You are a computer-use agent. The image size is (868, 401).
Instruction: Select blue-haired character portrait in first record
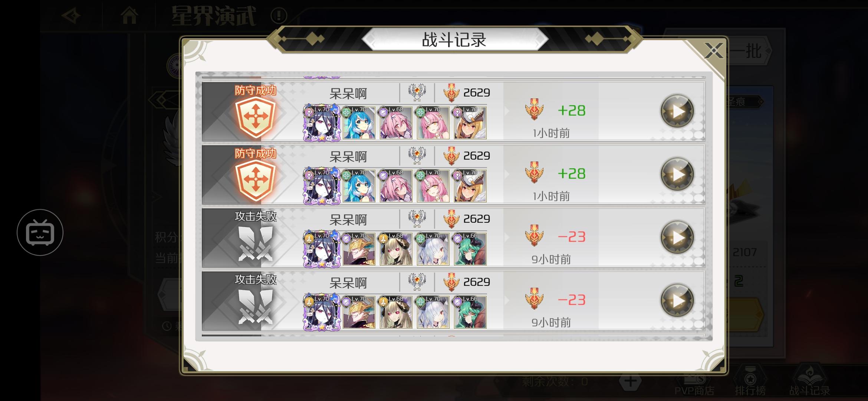tap(359, 123)
